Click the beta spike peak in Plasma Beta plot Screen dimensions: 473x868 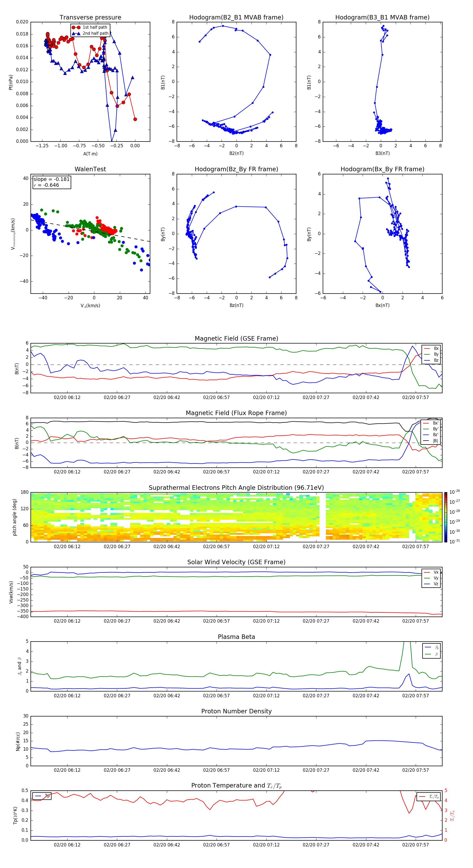point(407,643)
